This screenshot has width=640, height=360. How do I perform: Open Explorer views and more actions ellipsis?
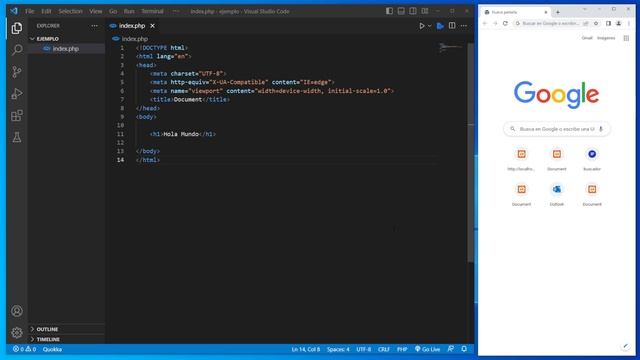[94, 26]
